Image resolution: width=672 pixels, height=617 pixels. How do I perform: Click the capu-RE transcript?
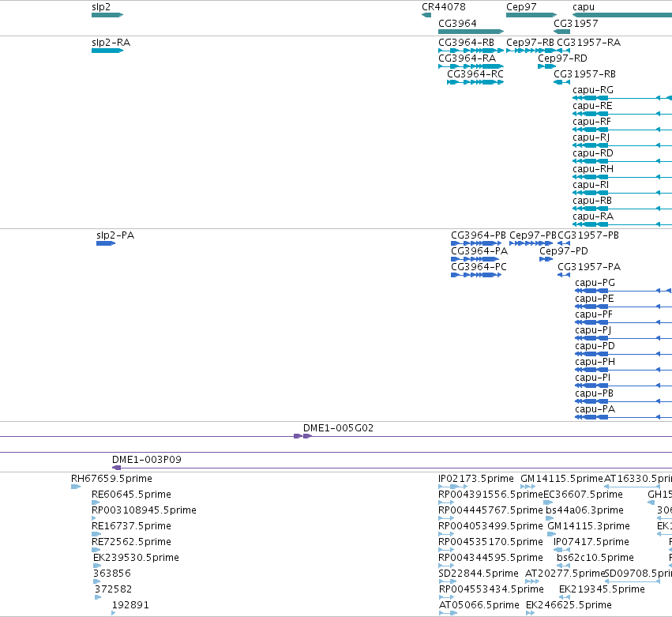click(x=622, y=114)
